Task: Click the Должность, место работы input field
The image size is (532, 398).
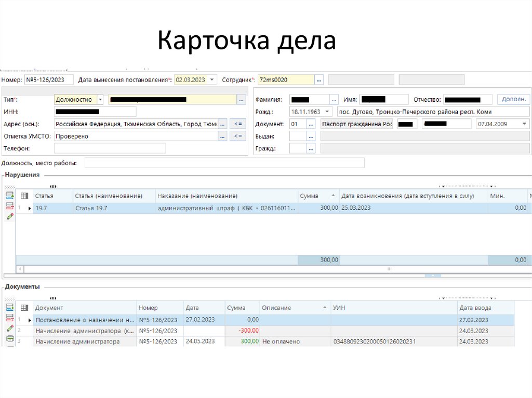Action: (224, 163)
